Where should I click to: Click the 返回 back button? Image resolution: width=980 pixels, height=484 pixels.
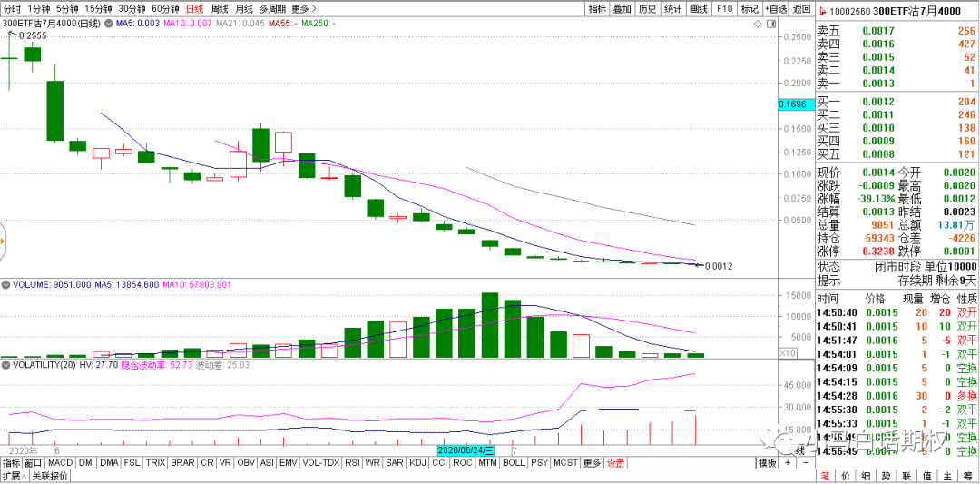coord(801,8)
